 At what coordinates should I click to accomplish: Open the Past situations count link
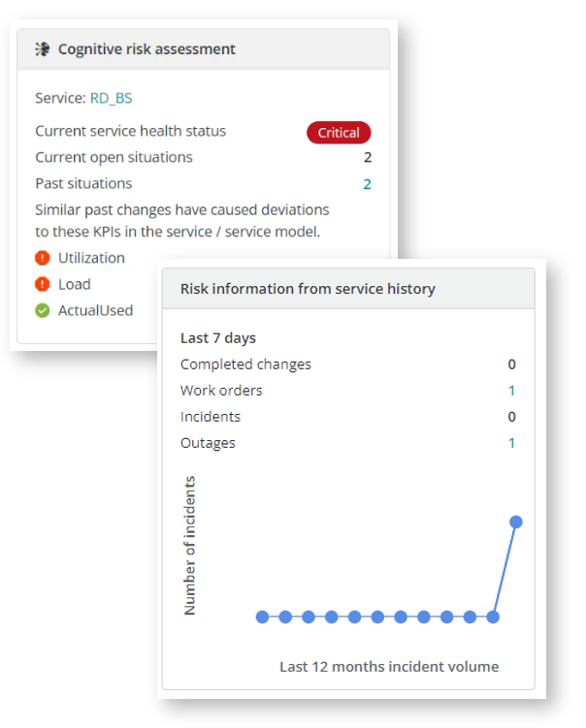(368, 183)
